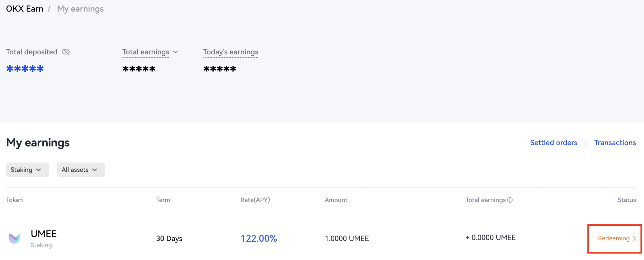Click the My earnings breadcrumb
This screenshot has width=644, height=260.
click(80, 9)
